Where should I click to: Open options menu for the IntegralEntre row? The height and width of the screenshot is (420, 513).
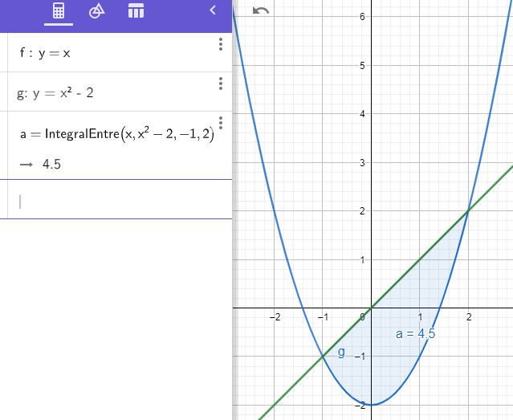(x=220, y=123)
